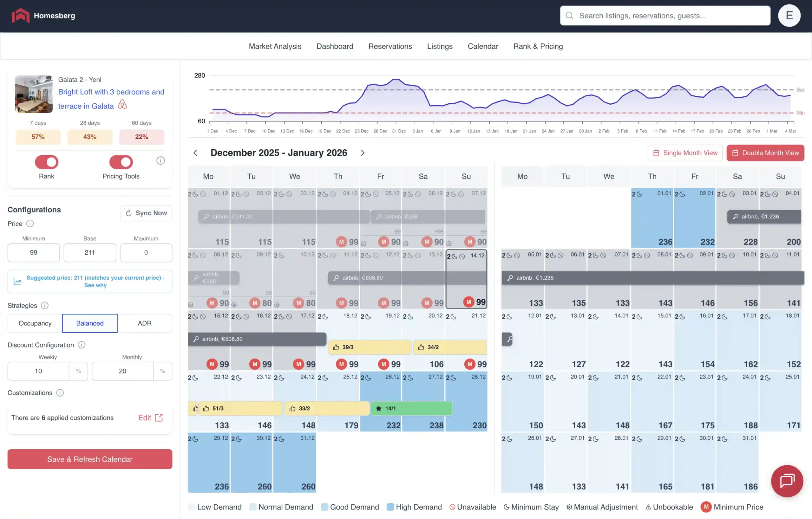812x519 pixels.
Task: Click the Airbnb icon beside the listing title
Action: [122, 104]
